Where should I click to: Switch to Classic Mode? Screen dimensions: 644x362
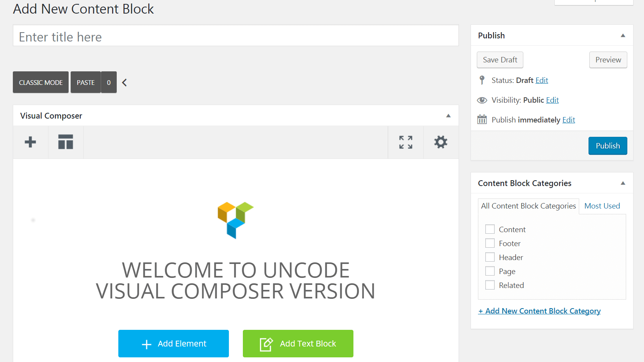pos(41,82)
